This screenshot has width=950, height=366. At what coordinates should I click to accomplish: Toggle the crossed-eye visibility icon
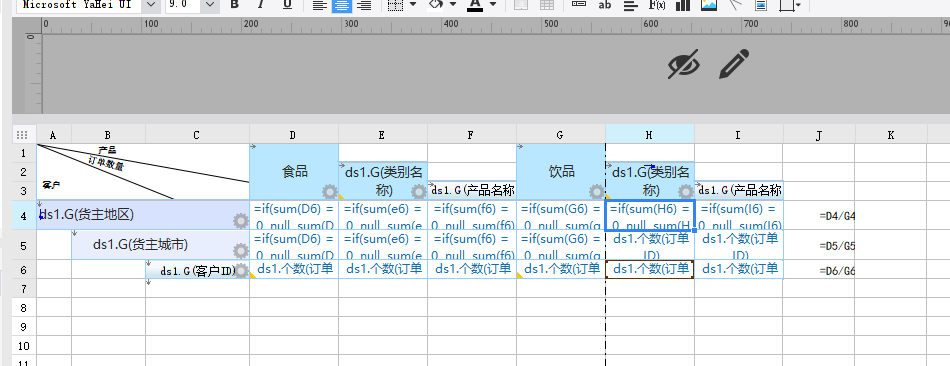683,64
